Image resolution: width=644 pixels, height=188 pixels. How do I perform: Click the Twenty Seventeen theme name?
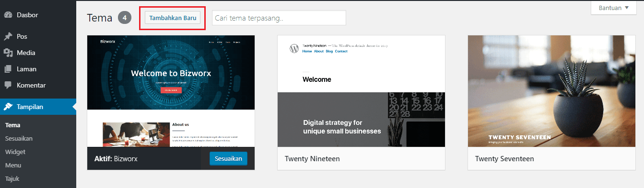pyautogui.click(x=504, y=158)
